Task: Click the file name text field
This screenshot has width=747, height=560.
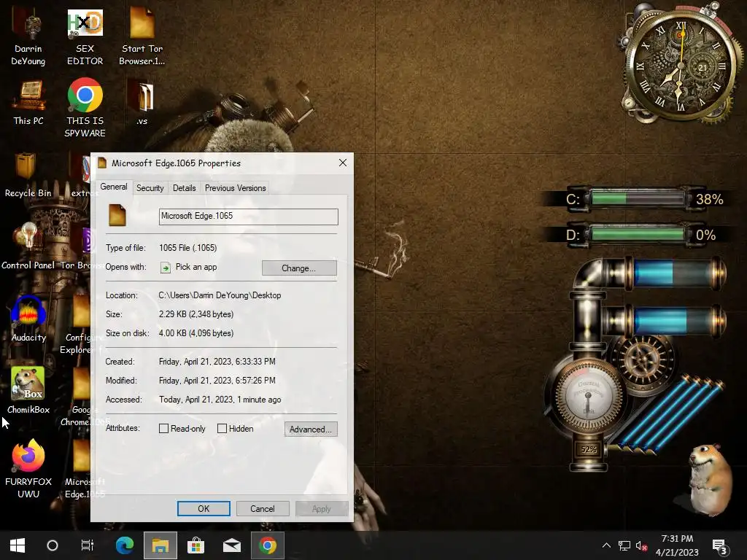Action: pos(248,216)
